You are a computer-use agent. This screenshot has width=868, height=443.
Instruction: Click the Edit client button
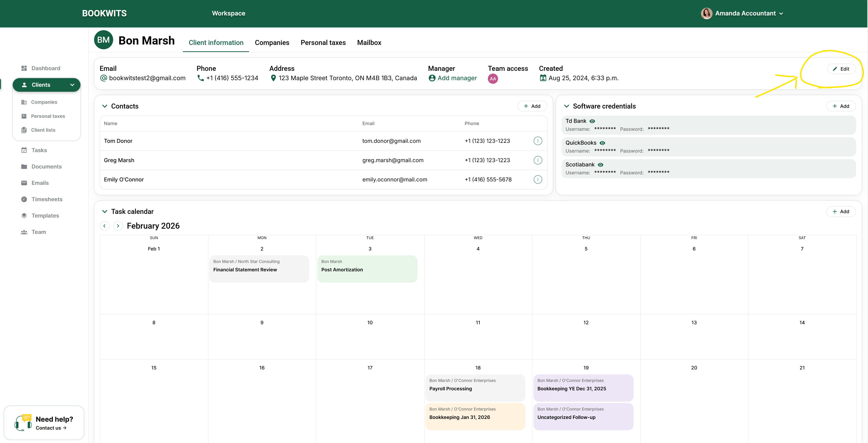tap(841, 69)
